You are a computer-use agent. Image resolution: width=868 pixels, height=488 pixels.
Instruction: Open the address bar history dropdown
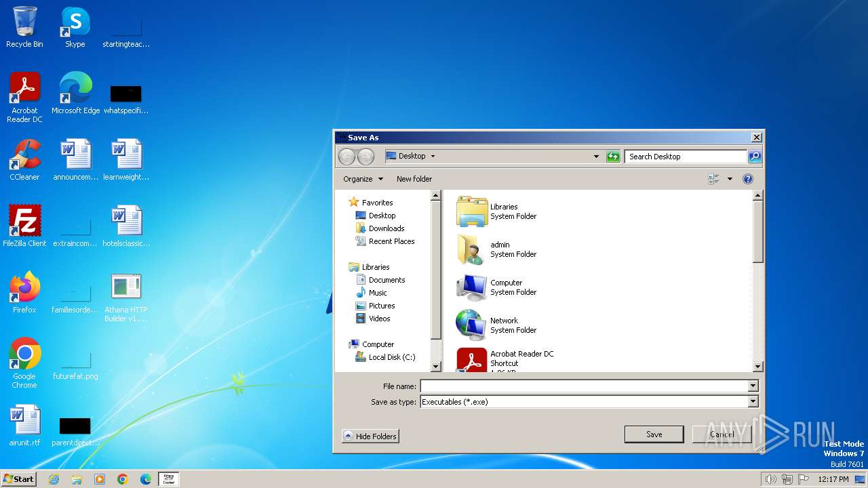596,157
